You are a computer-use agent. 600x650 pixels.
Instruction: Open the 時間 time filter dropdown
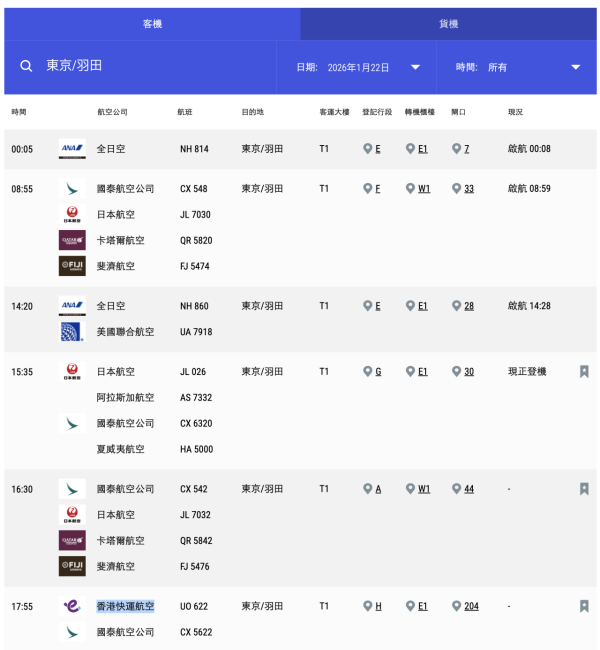pos(517,67)
